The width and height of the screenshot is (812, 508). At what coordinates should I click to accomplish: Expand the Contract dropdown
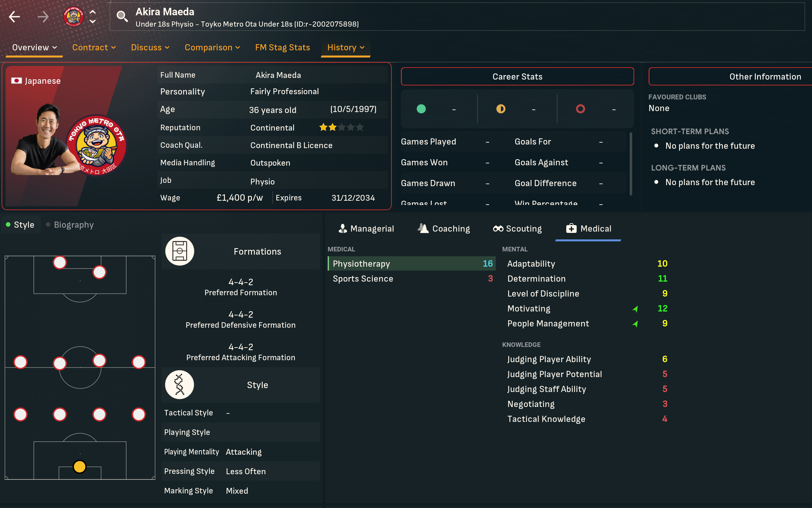(94, 47)
